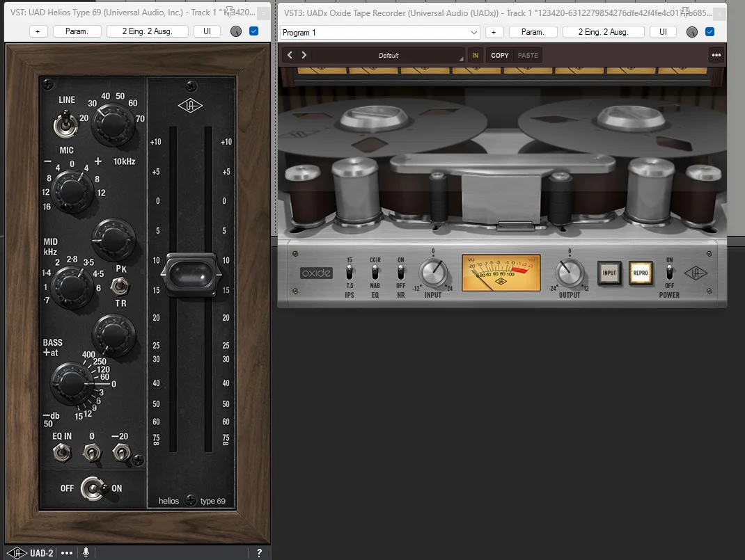Switch the Oxide IPS tape speed toggle
Viewport: 745px width, 560px height.
click(350, 273)
